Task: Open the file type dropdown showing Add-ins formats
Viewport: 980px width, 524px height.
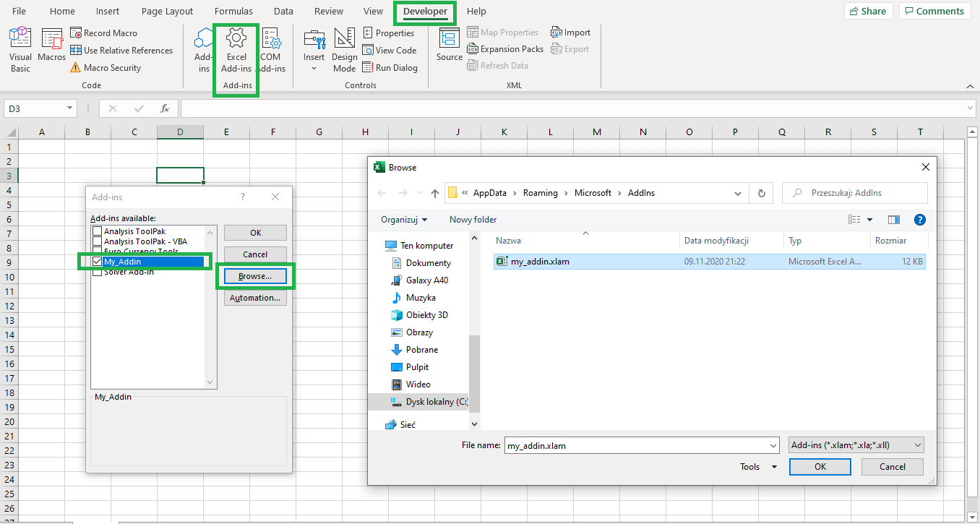Action: pyautogui.click(x=856, y=444)
